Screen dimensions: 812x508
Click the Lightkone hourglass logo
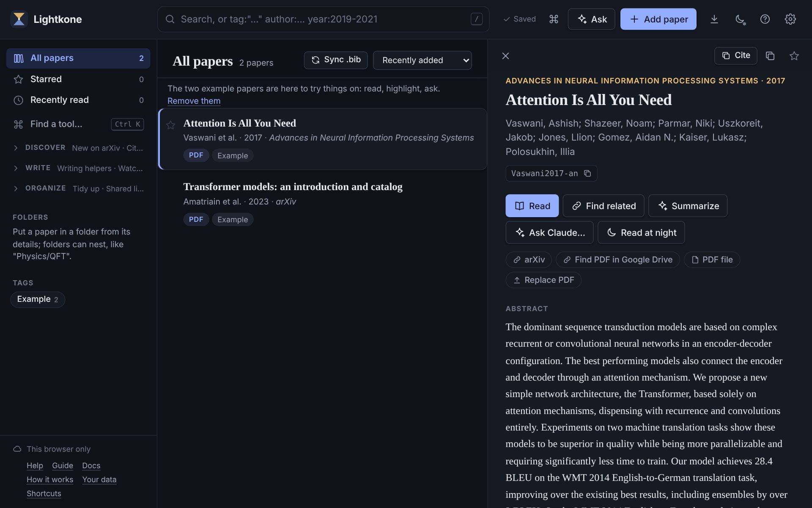point(19,19)
